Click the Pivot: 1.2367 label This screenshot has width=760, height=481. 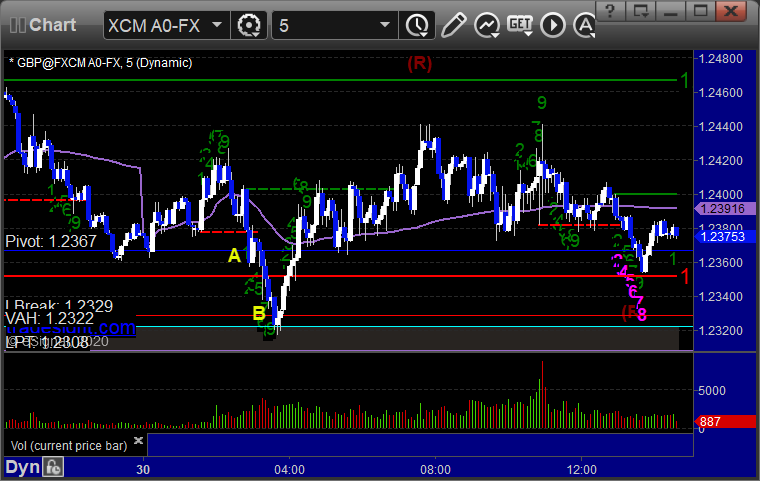(x=51, y=241)
